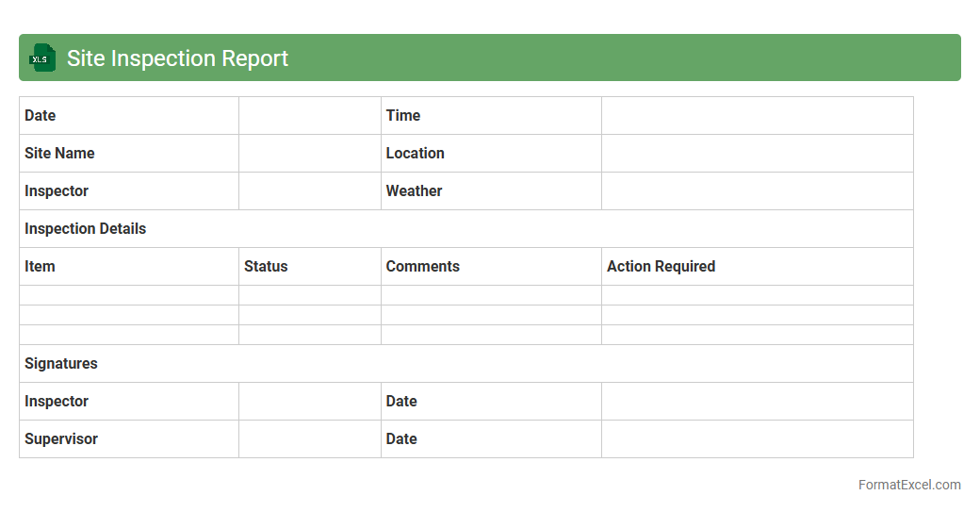
Task: Select the Location label cell
Action: (415, 154)
